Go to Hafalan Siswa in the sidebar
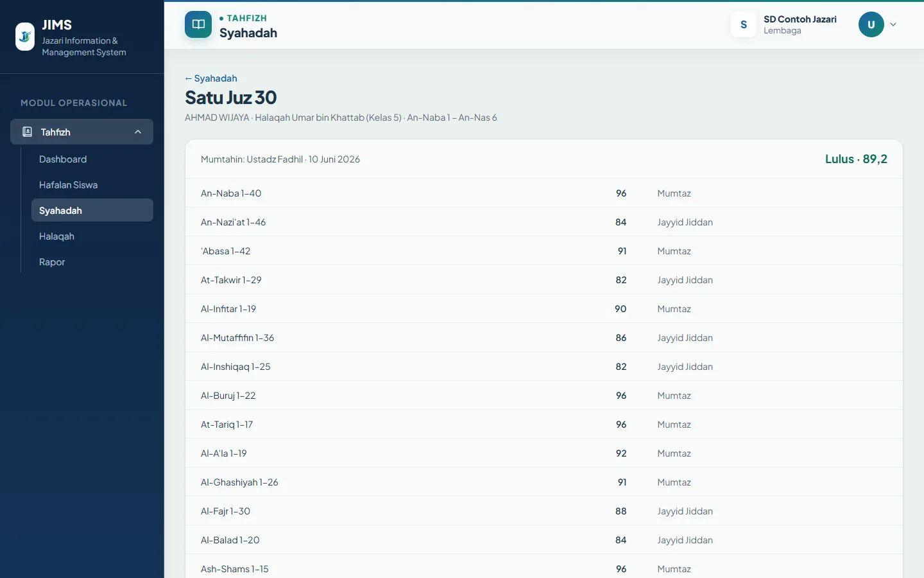 (92, 185)
